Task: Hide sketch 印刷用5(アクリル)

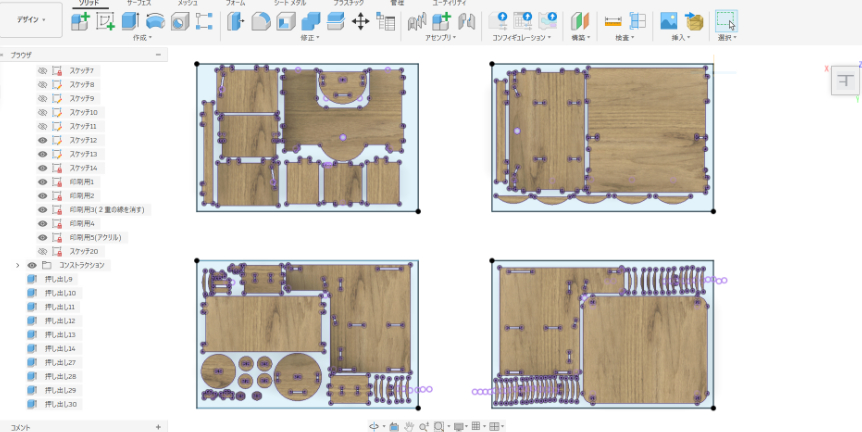Action: click(x=42, y=237)
